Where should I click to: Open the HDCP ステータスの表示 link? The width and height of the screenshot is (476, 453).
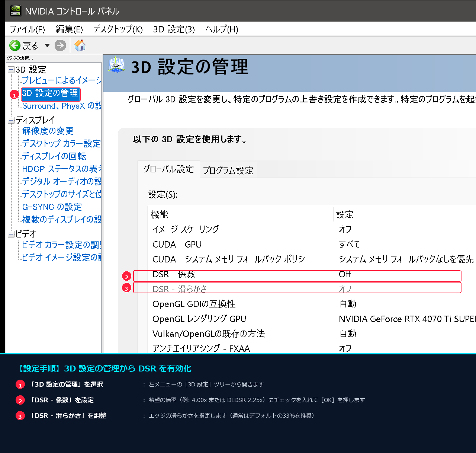(x=61, y=169)
